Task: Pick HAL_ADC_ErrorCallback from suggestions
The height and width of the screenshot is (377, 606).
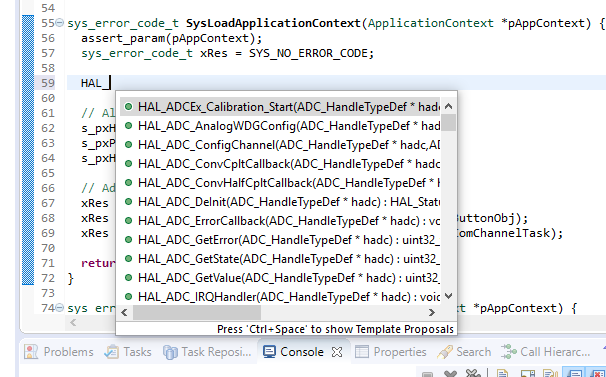Action: click(280, 220)
